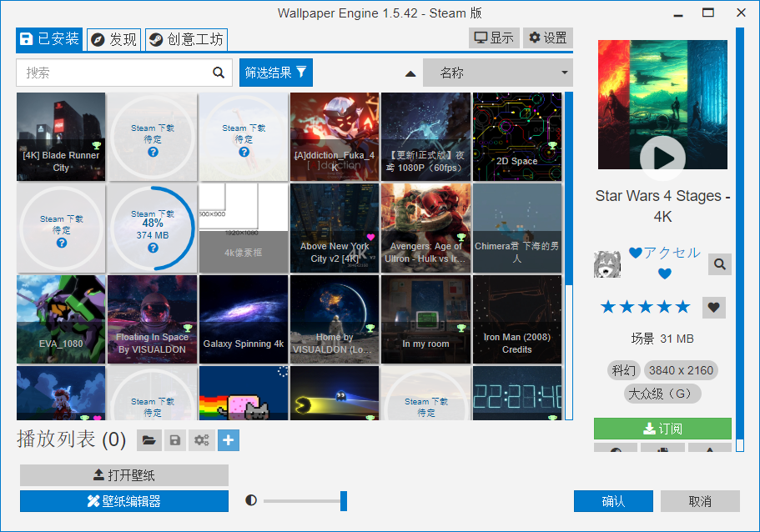Click the author avatar image
The image size is (760, 532).
[607, 264]
